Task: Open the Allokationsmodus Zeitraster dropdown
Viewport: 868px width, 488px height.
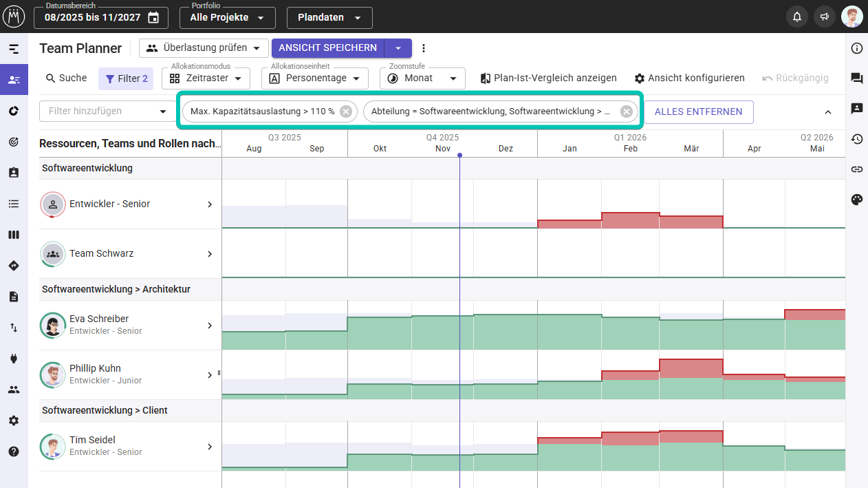Action: 206,78
